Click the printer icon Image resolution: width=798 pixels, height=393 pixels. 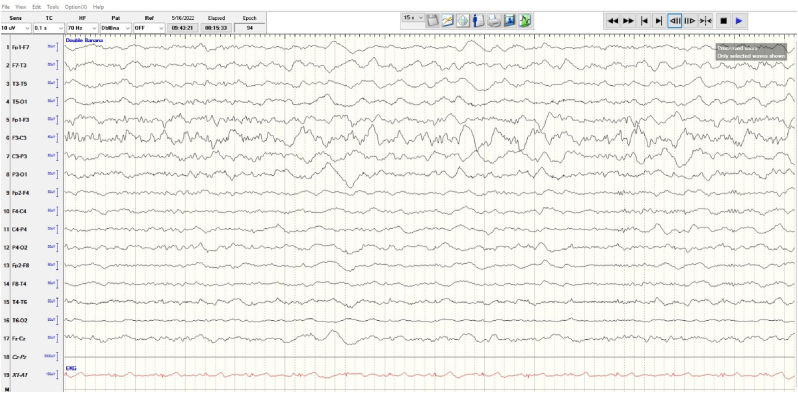pos(494,21)
